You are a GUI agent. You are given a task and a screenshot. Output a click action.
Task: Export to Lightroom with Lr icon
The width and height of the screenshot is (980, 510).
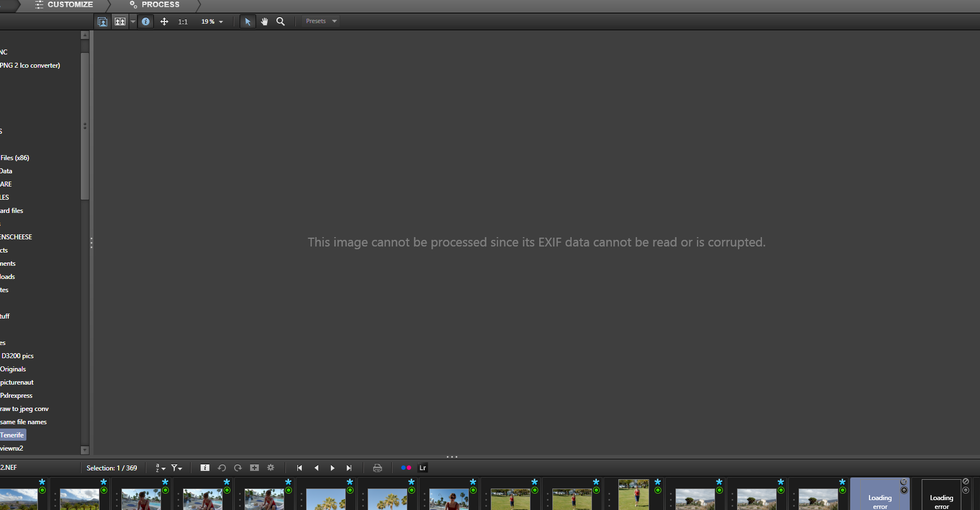(x=423, y=468)
